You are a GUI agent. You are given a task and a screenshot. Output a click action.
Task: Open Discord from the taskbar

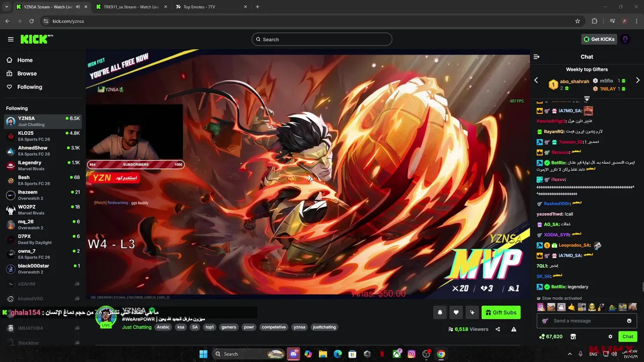[x=293, y=354]
